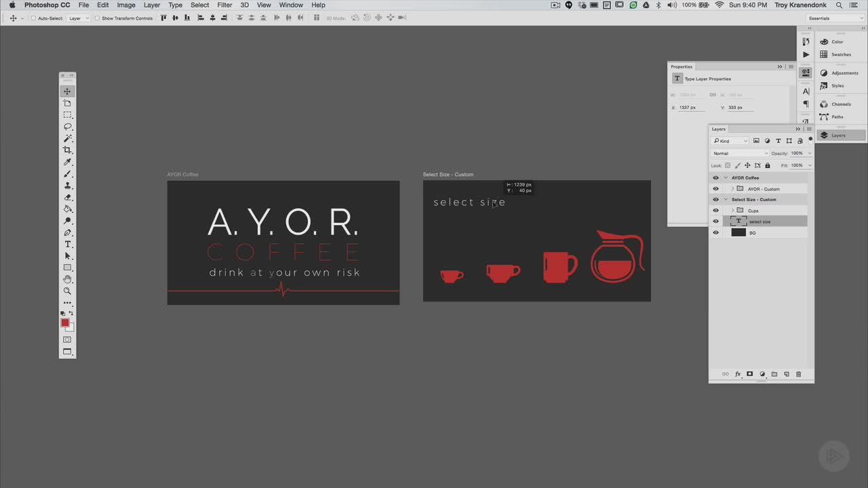
Task: Lock transparent pixels in Layers panel
Action: 728,165
